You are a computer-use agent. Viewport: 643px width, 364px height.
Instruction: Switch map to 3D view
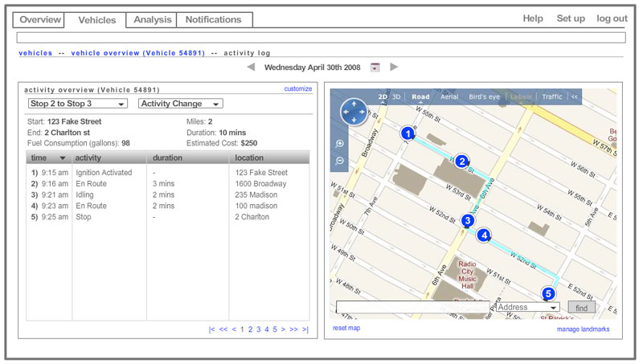pyautogui.click(x=396, y=96)
